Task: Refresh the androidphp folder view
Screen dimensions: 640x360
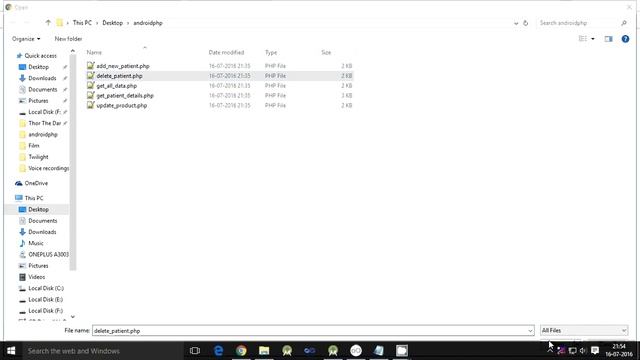Action: pyautogui.click(x=526, y=23)
